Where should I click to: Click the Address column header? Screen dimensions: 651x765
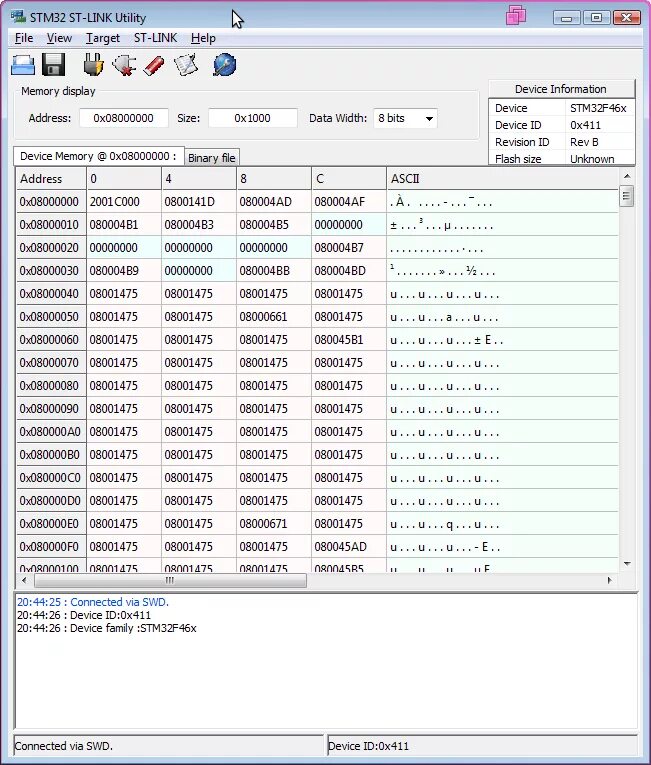(x=51, y=179)
